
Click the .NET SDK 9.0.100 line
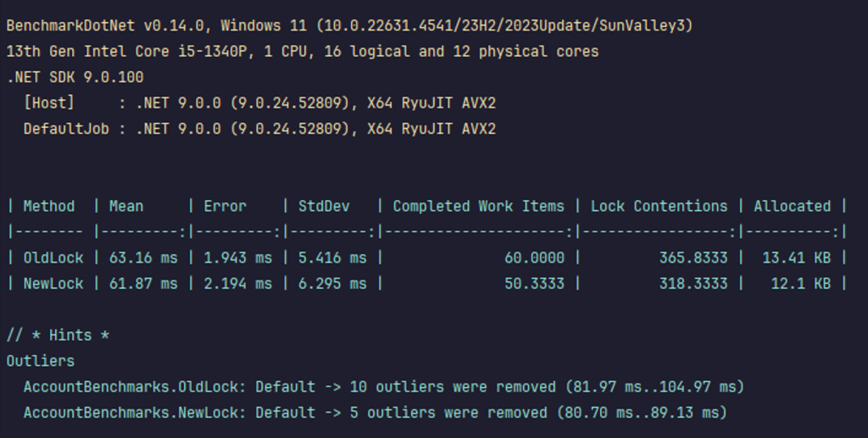click(x=75, y=77)
